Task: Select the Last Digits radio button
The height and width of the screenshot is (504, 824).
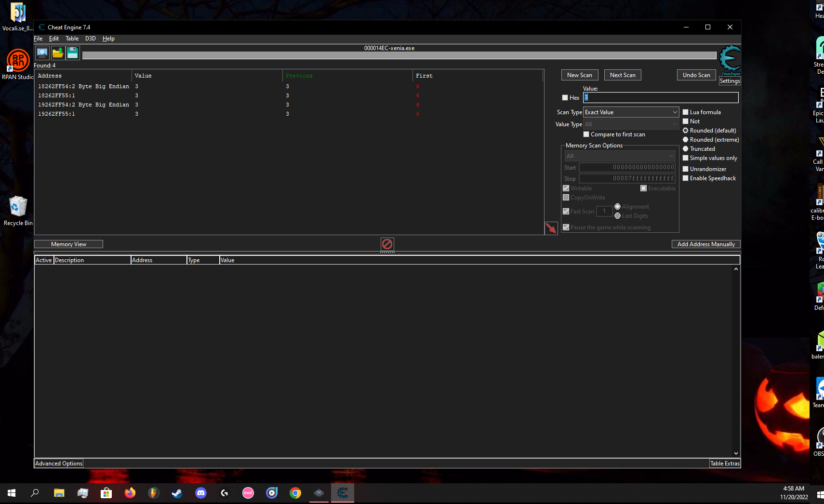Action: pos(618,216)
